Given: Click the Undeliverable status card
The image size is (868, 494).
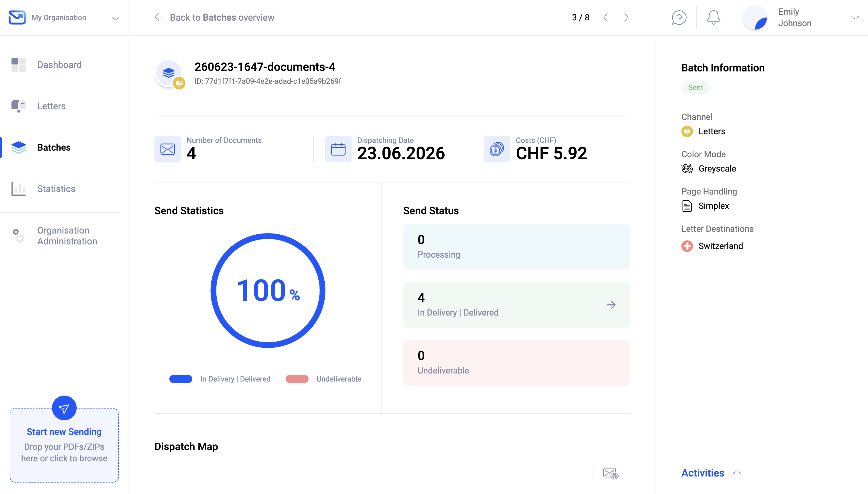Looking at the screenshot, I should pos(516,363).
